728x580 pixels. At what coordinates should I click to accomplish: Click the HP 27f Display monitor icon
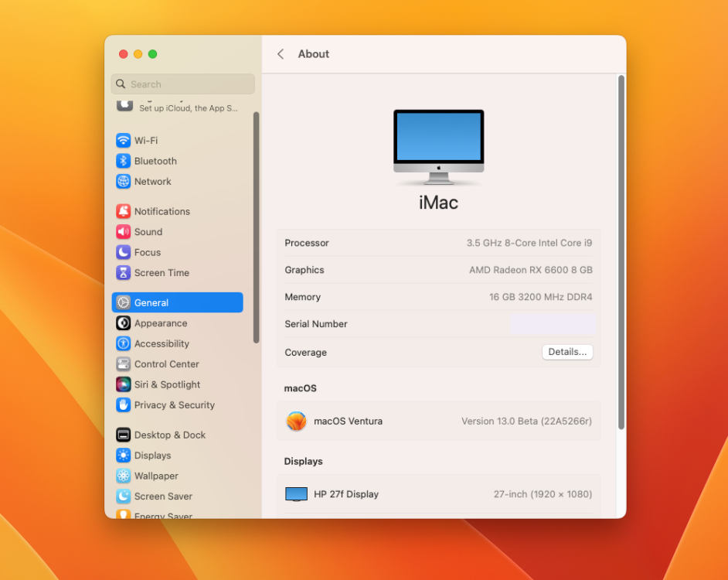296,494
